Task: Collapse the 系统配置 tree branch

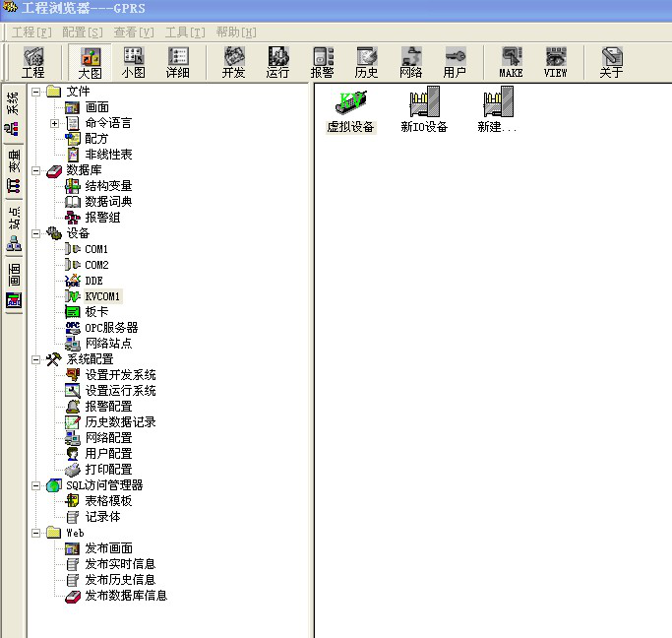Action: 36,359
